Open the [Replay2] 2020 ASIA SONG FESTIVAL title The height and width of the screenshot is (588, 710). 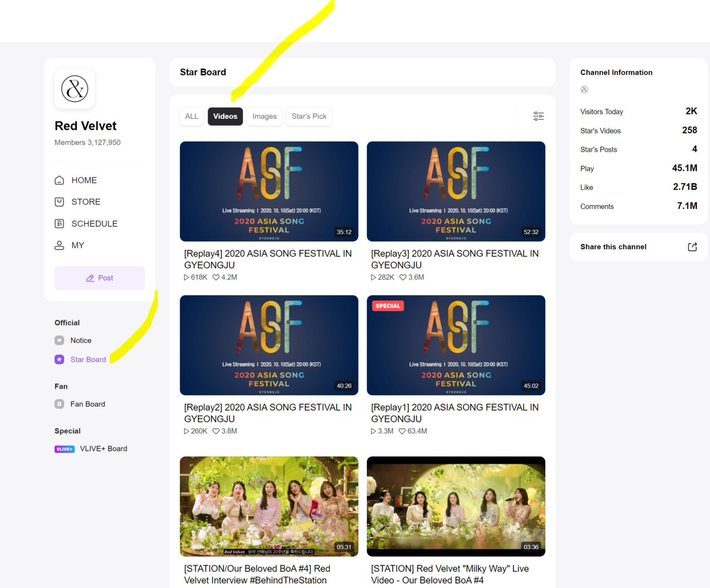point(268,413)
